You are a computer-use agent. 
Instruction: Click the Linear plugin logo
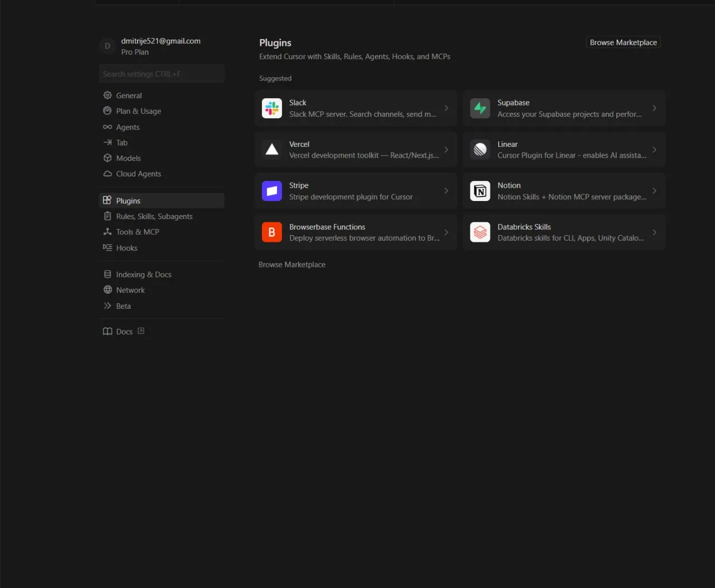pyautogui.click(x=480, y=150)
